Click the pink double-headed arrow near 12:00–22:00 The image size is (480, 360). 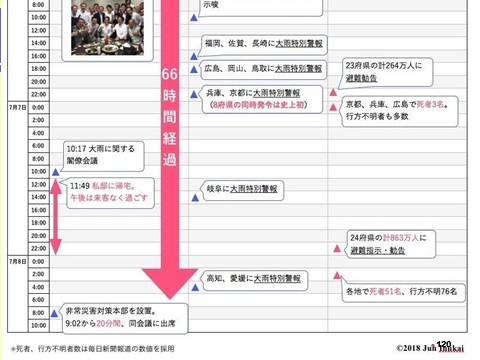(x=56, y=217)
